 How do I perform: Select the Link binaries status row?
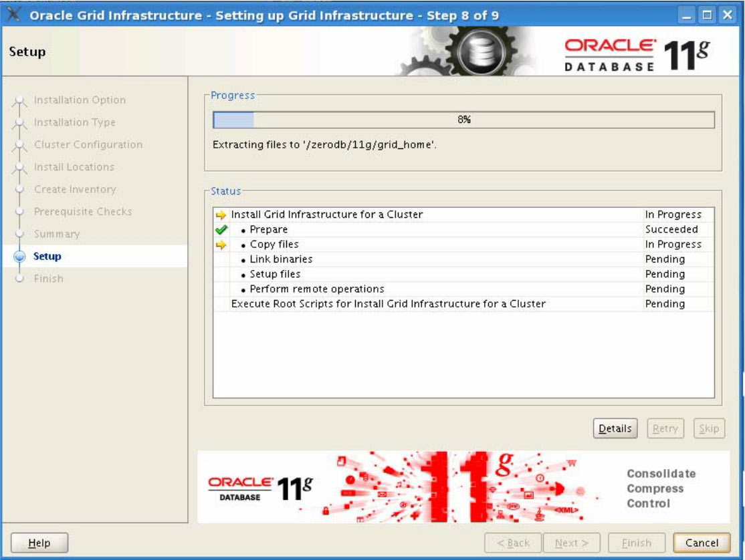pos(281,259)
